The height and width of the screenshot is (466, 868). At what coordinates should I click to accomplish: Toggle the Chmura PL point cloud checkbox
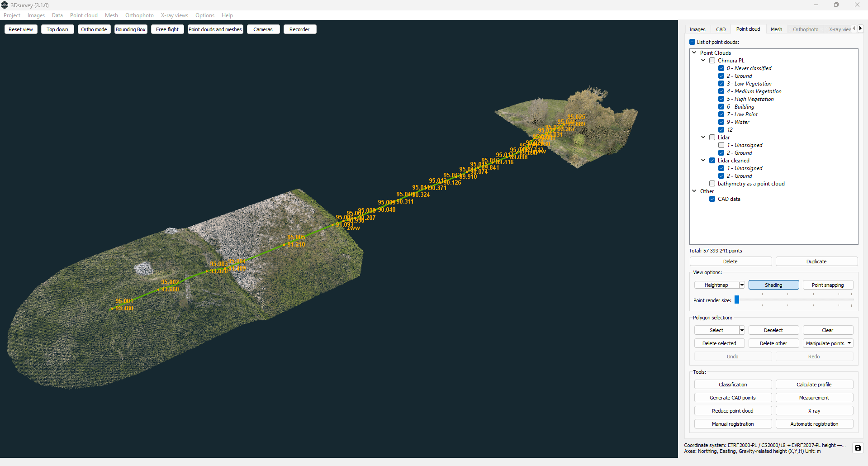point(712,61)
